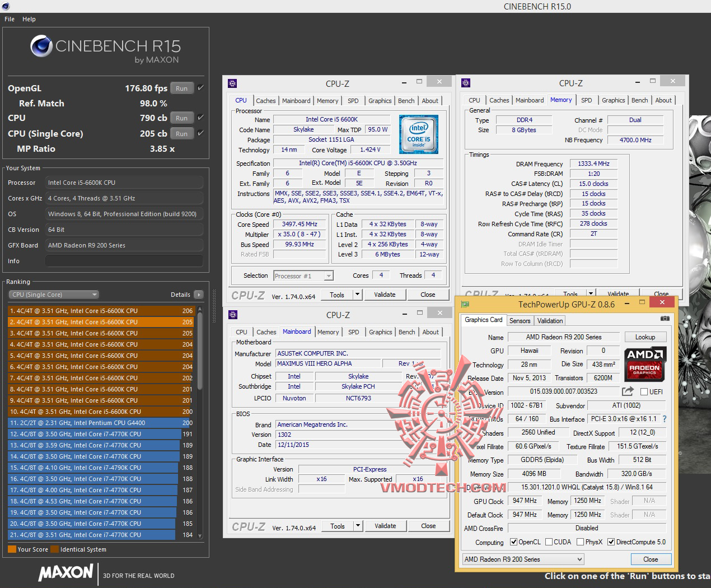Select rank 15 Intel Core i7-4790K entry

101,468
